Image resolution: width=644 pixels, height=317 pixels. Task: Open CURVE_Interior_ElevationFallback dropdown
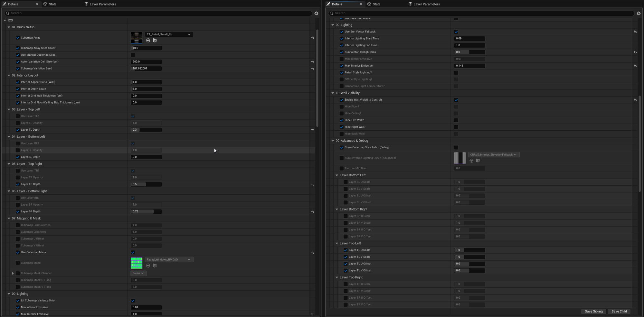pos(493,154)
